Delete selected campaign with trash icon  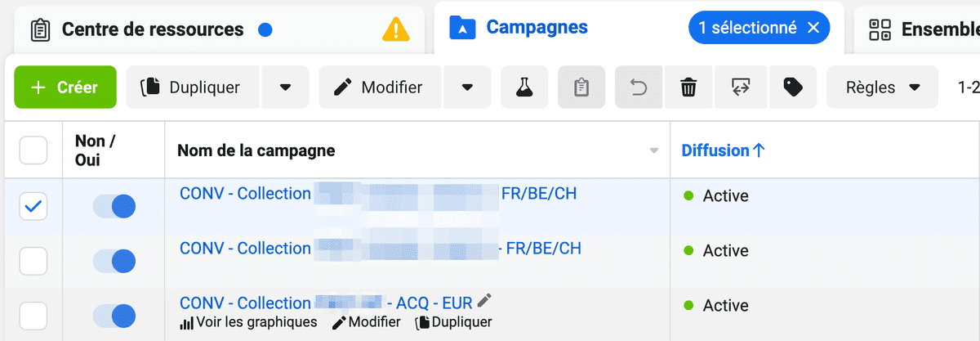pyautogui.click(x=689, y=87)
